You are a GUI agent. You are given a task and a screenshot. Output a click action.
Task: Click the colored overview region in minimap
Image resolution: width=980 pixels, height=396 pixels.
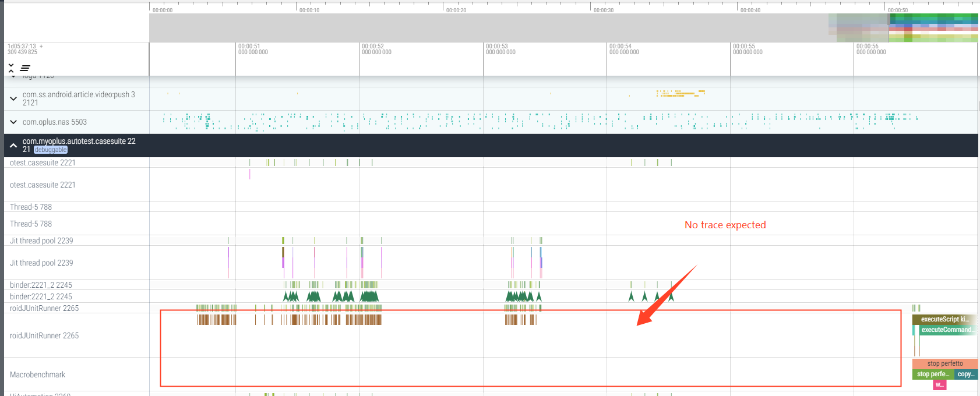pos(932,27)
